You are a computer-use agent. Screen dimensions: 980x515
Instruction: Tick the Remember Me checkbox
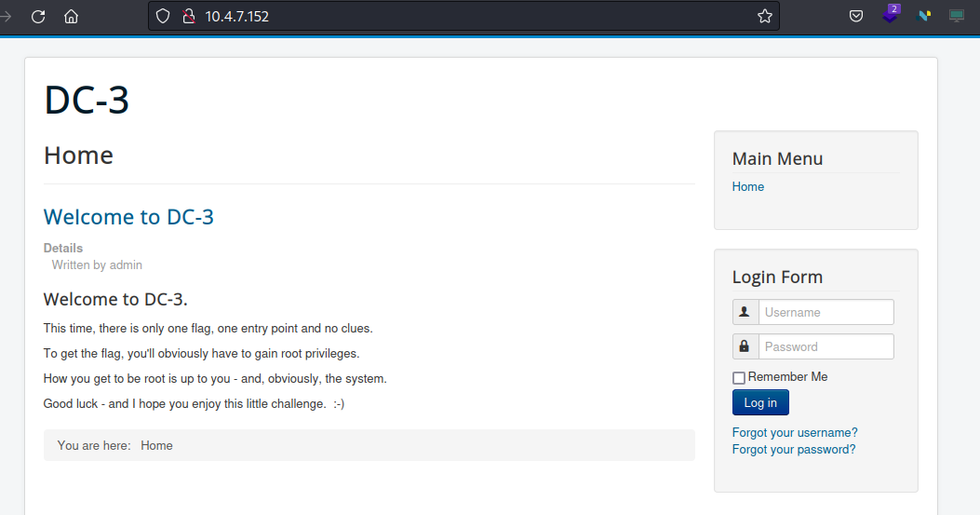[x=739, y=378]
